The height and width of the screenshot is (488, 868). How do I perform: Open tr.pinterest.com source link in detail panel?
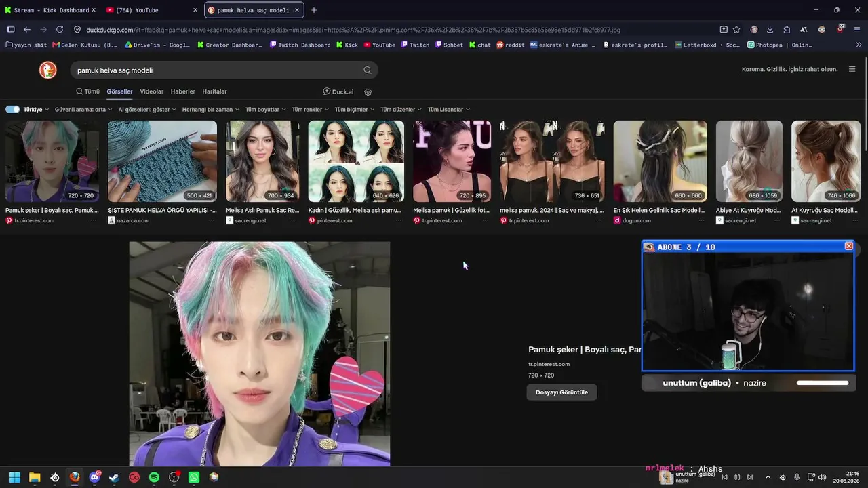click(549, 364)
